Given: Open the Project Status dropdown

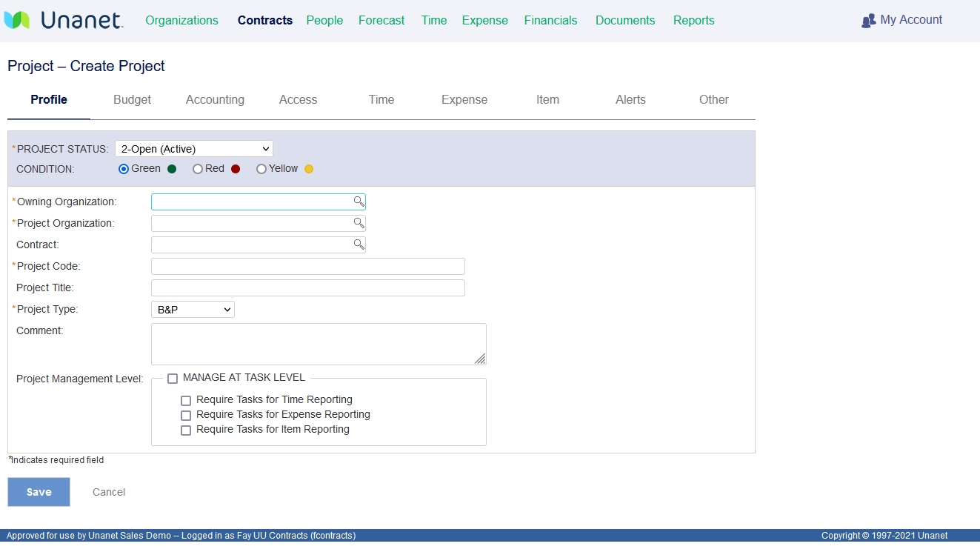Looking at the screenshot, I should tap(193, 148).
